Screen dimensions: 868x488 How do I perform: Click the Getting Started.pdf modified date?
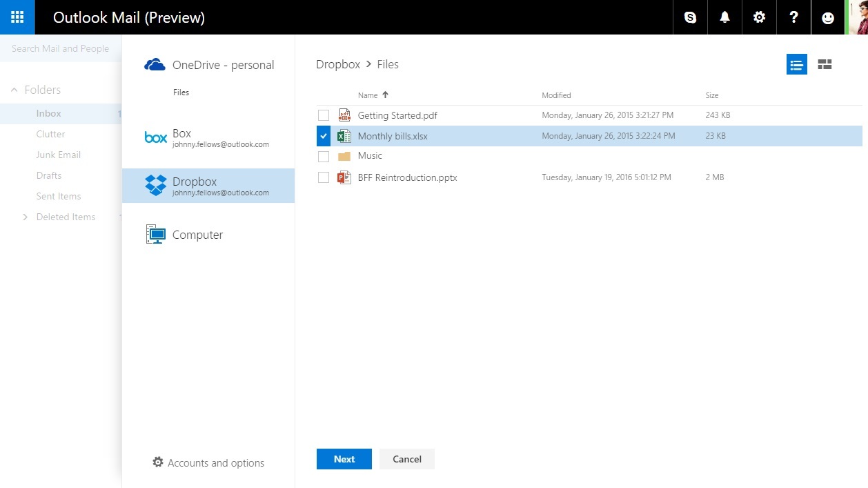coord(608,115)
